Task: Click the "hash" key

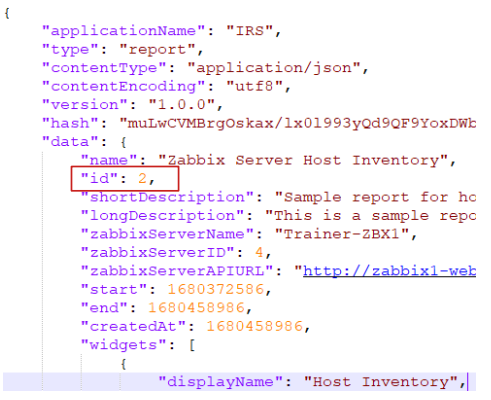Action: pos(70,124)
